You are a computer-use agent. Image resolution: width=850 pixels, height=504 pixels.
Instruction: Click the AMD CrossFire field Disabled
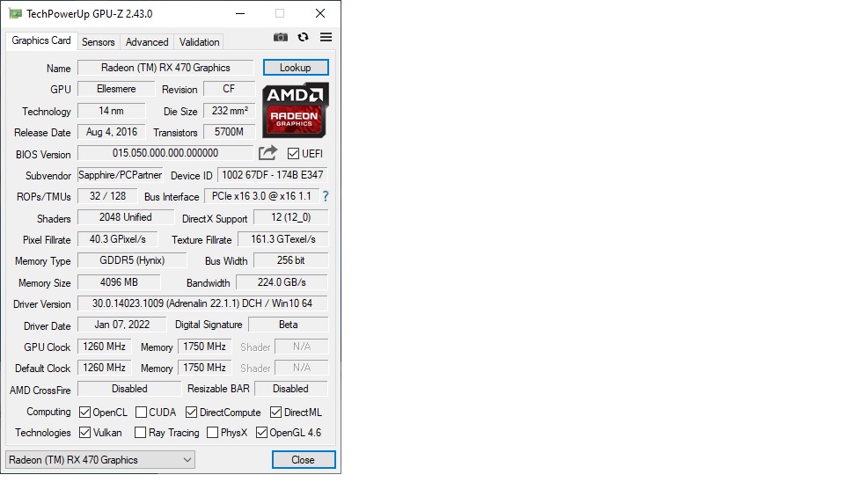[129, 388]
